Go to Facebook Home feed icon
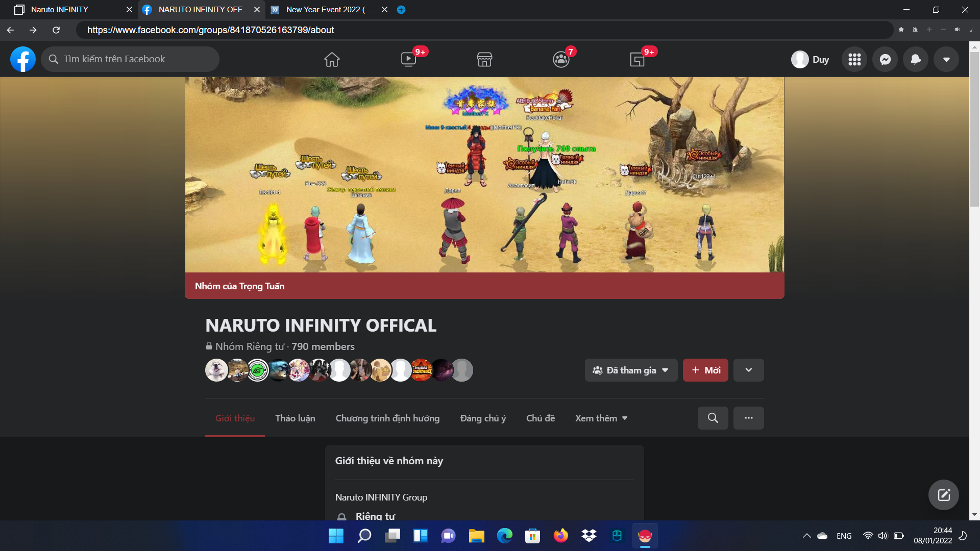The width and height of the screenshot is (980, 551). [332, 59]
